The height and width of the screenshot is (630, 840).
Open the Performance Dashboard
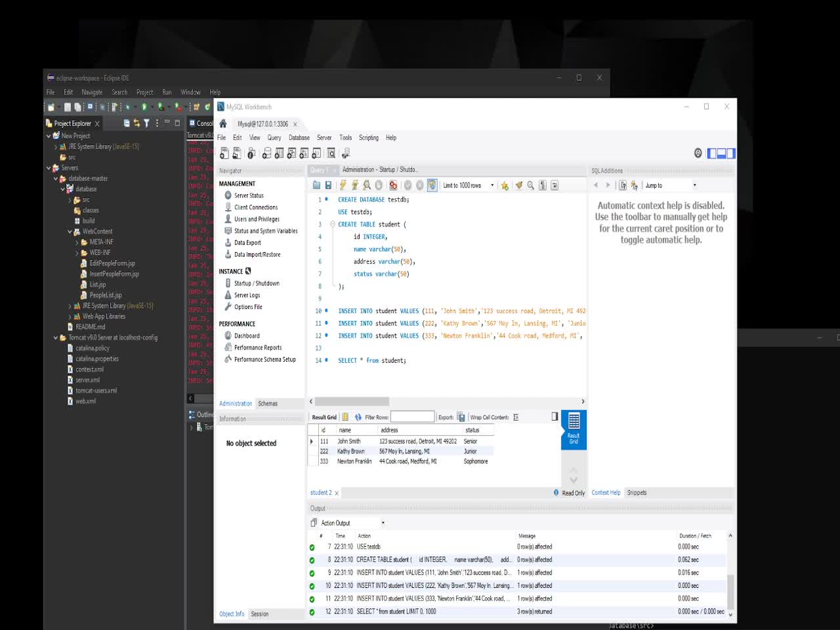point(247,336)
